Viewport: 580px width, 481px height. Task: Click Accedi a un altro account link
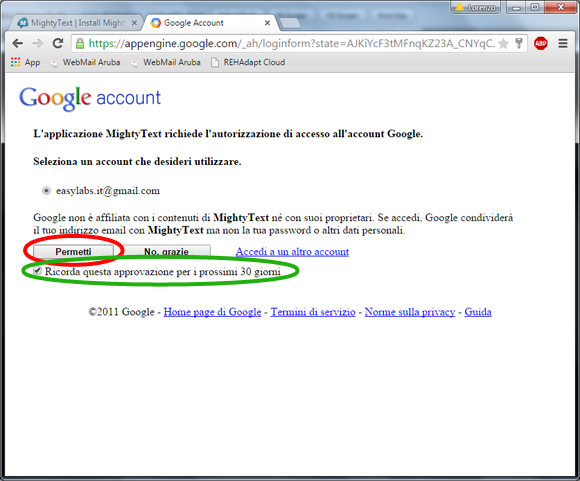292,252
